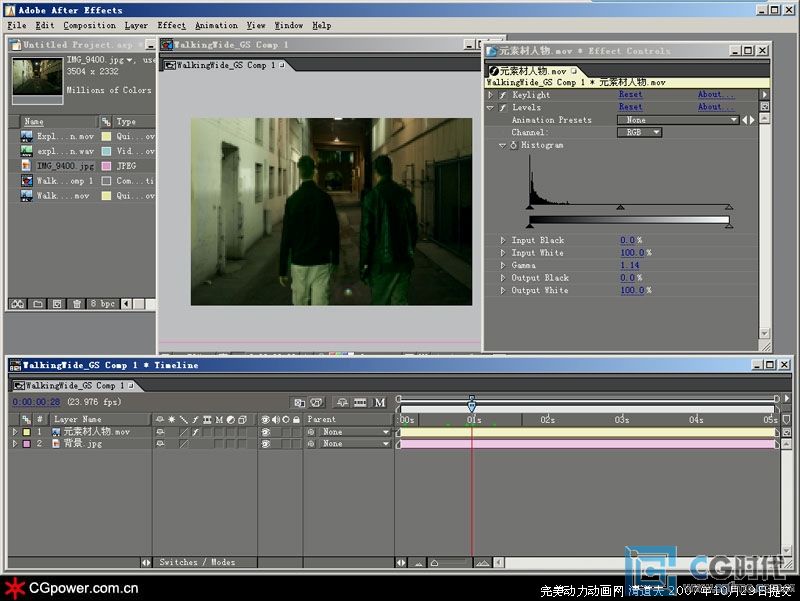Click the draft 3D timeline button
Viewport: 800px width, 601px height.
[317, 403]
